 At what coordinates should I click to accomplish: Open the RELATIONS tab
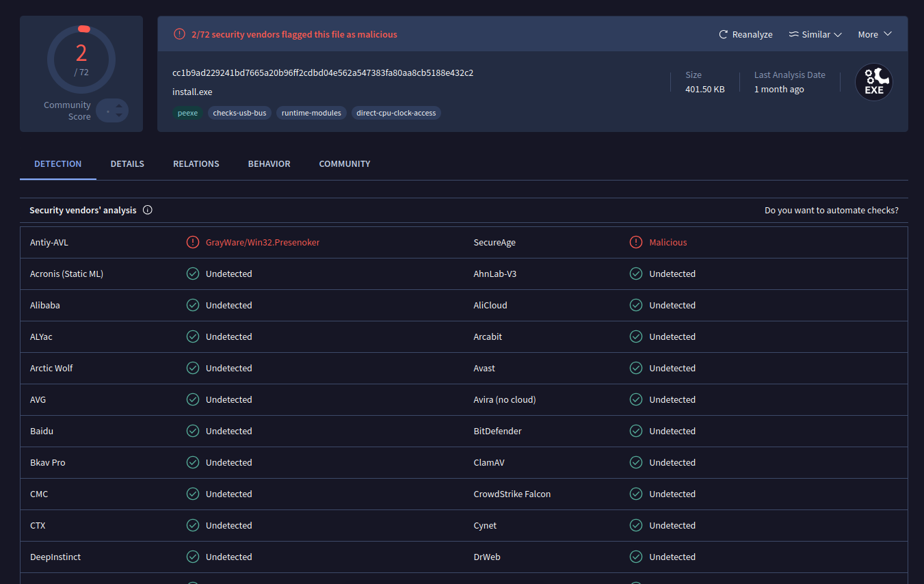click(196, 164)
